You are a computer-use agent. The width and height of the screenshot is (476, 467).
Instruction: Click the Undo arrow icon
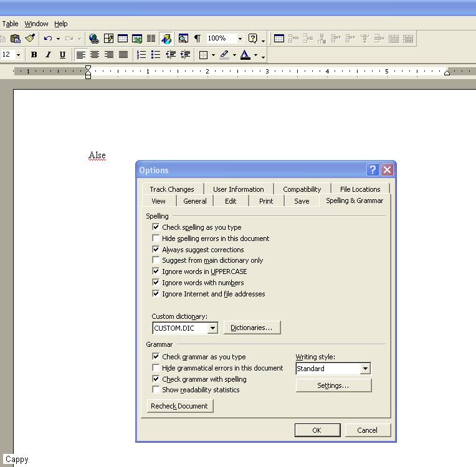click(47, 39)
